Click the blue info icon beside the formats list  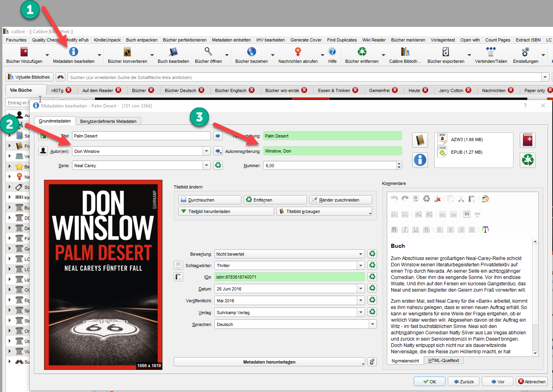420,160
